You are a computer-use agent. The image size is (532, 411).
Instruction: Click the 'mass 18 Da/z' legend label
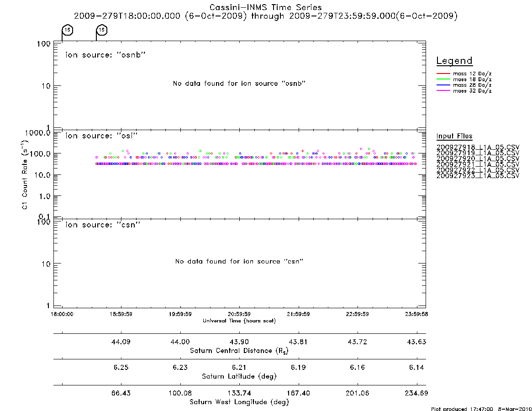[x=472, y=79]
